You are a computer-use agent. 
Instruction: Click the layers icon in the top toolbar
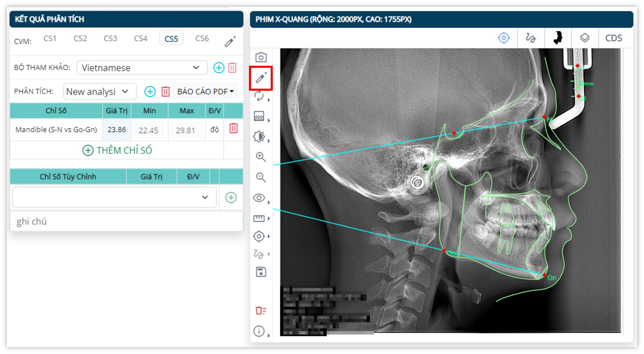585,38
